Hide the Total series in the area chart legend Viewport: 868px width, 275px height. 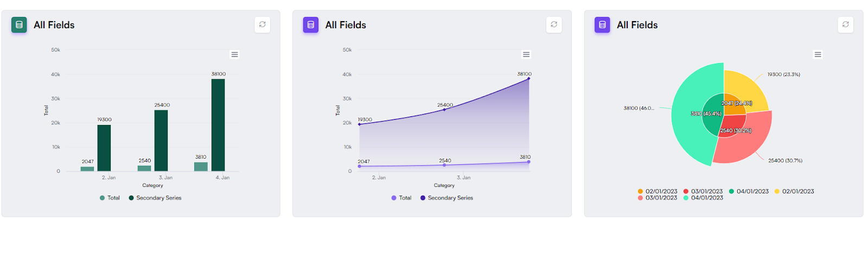pos(401,198)
